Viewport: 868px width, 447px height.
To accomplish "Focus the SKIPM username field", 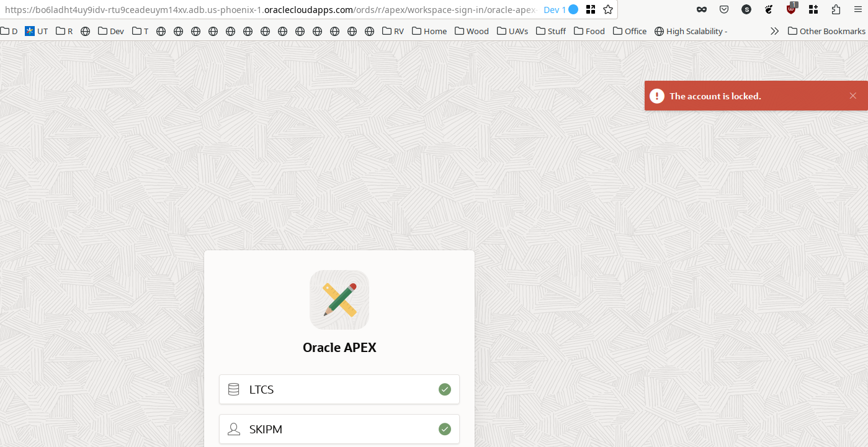I will (x=339, y=429).
